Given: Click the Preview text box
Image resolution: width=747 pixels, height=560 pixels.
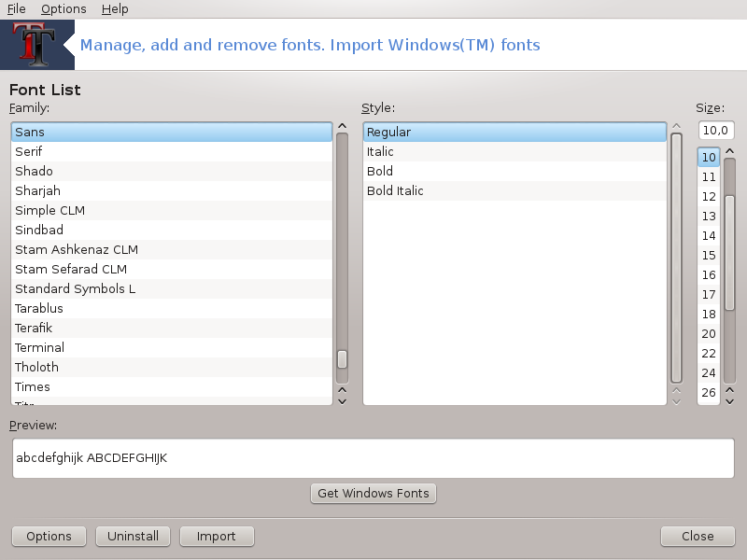Looking at the screenshot, I should 373,458.
